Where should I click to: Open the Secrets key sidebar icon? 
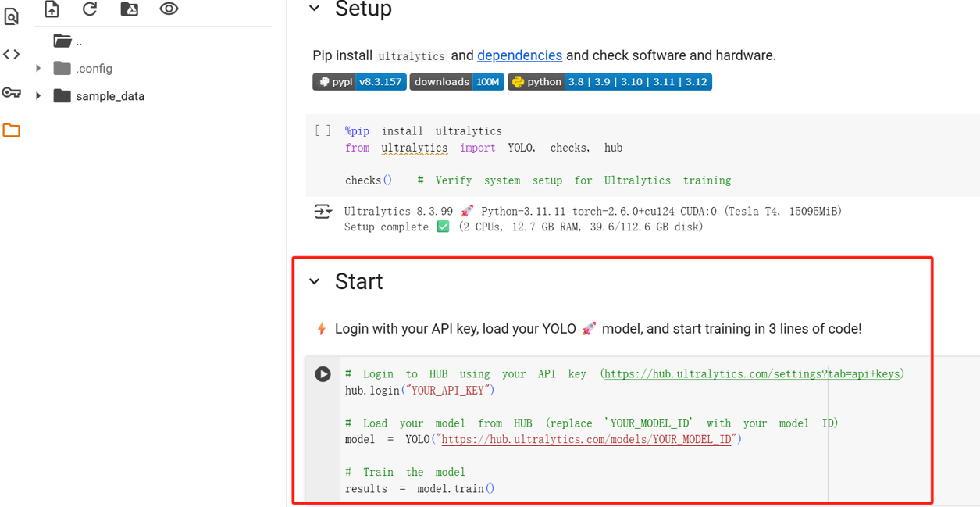(x=11, y=92)
